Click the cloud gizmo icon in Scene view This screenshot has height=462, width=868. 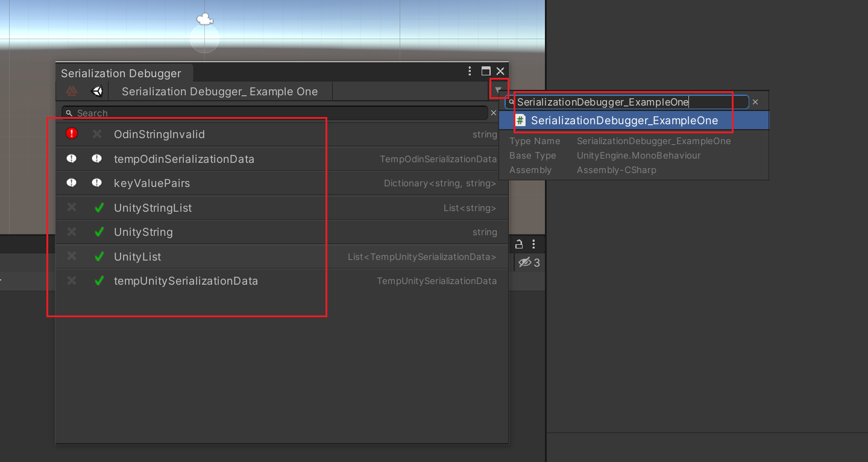tap(205, 19)
